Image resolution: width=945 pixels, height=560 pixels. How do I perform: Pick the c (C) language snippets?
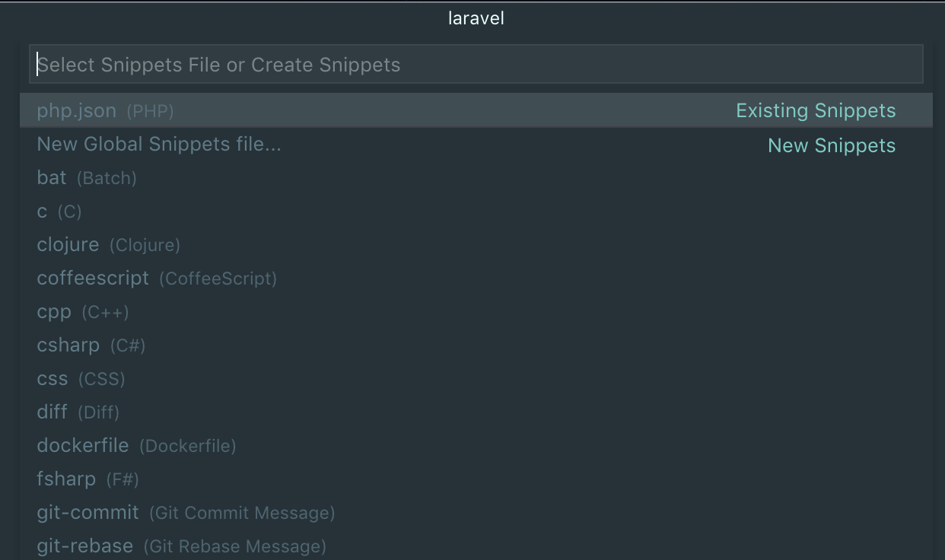click(x=59, y=212)
